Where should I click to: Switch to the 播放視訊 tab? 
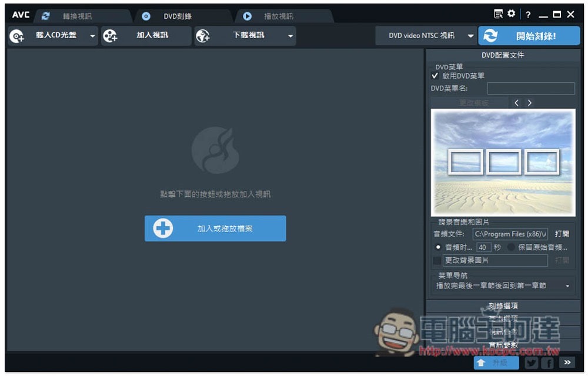(x=279, y=16)
